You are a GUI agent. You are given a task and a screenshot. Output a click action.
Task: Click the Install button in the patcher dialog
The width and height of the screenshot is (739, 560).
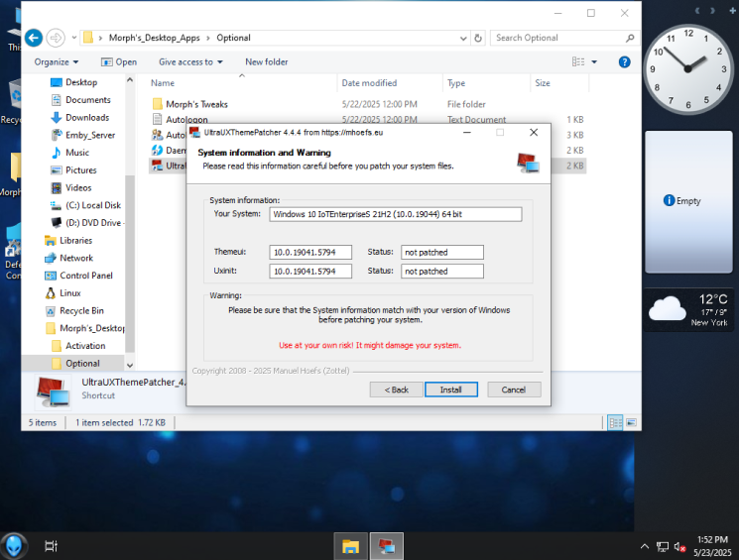451,390
